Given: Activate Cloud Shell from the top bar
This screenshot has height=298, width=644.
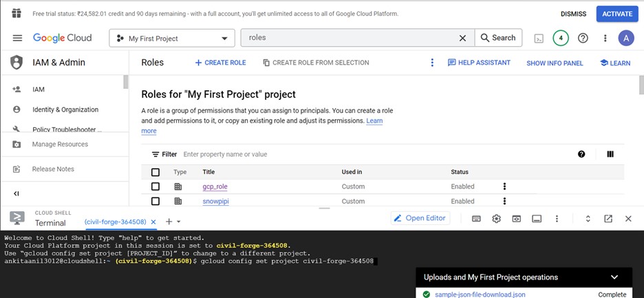Looking at the screenshot, I should tap(540, 39).
